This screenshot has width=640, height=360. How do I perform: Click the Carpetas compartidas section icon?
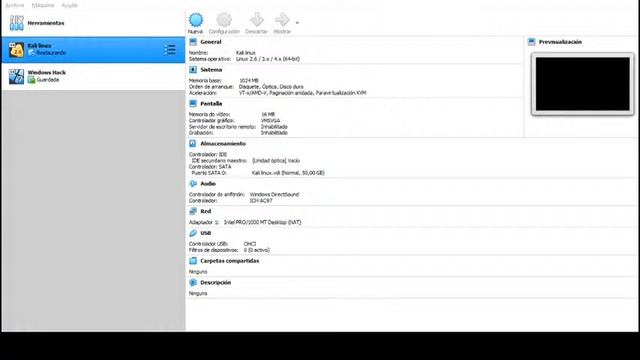point(193,261)
